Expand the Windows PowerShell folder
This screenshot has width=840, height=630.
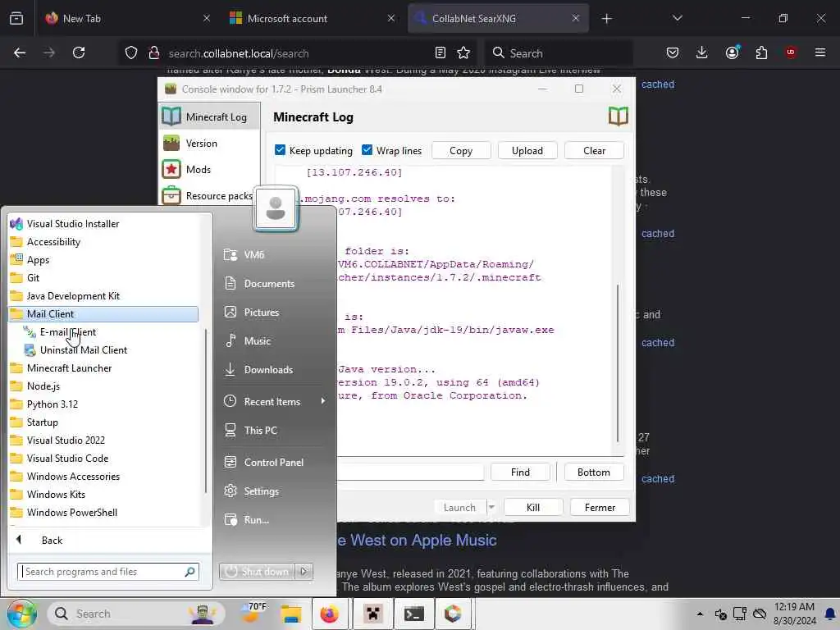(x=103, y=512)
